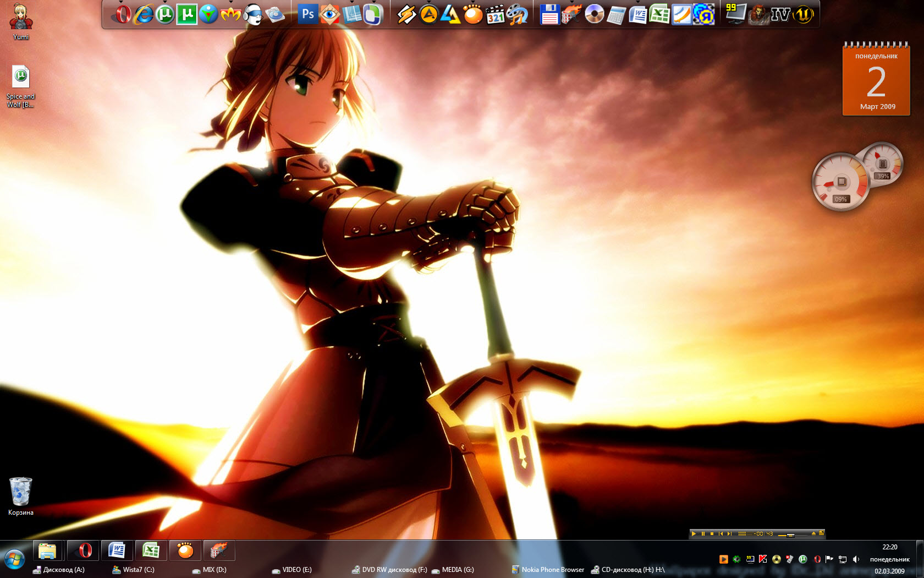Open the round green uTorrent dock icon
924x578 pixels.
tap(165, 14)
